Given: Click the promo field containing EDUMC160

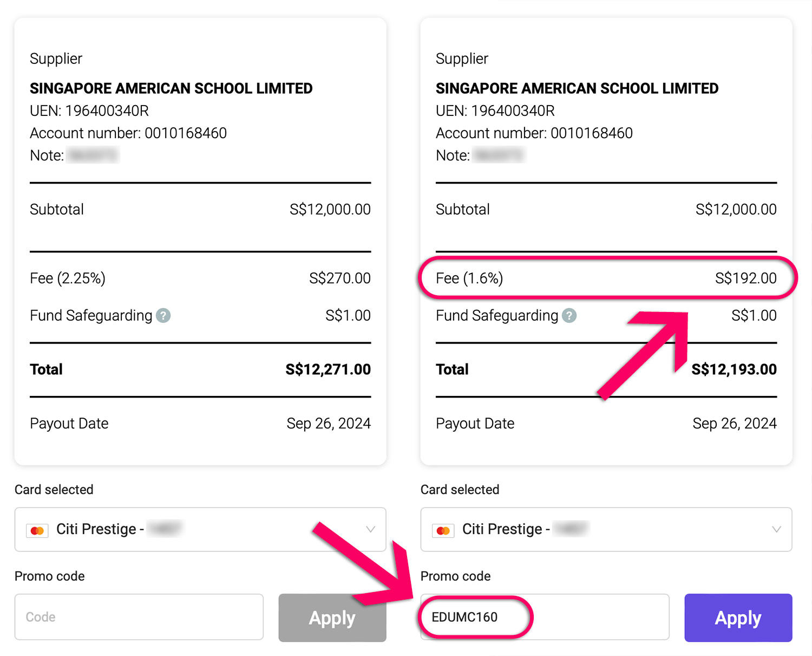Looking at the screenshot, I should (x=544, y=617).
